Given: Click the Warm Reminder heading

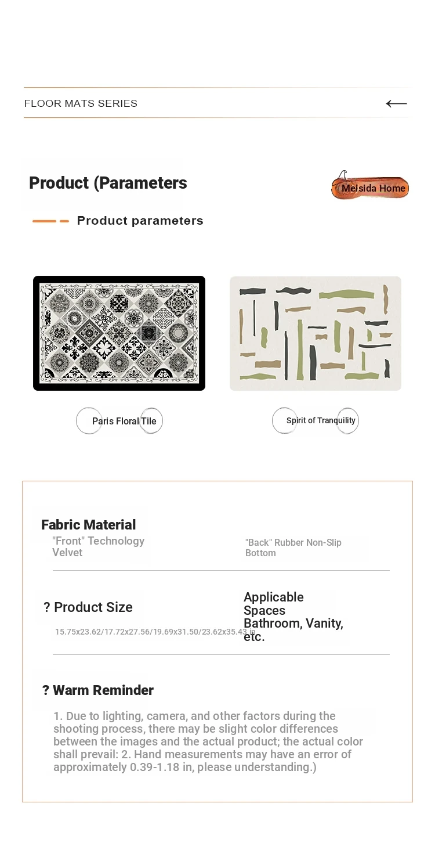Looking at the screenshot, I should [103, 690].
